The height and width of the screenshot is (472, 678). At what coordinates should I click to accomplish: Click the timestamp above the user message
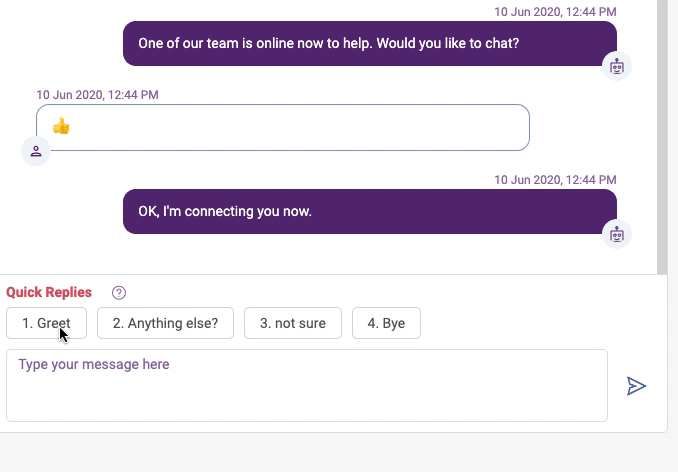point(97,95)
